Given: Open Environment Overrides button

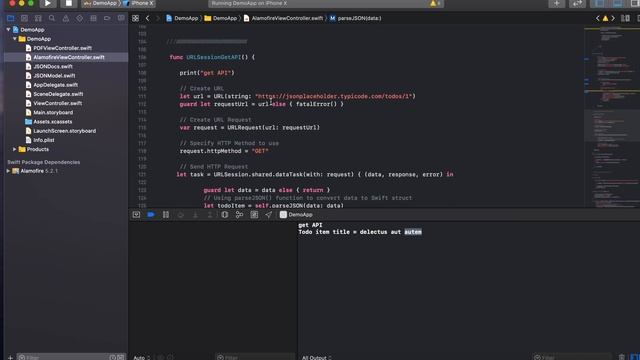Looking at the screenshot, I should 254,215.
